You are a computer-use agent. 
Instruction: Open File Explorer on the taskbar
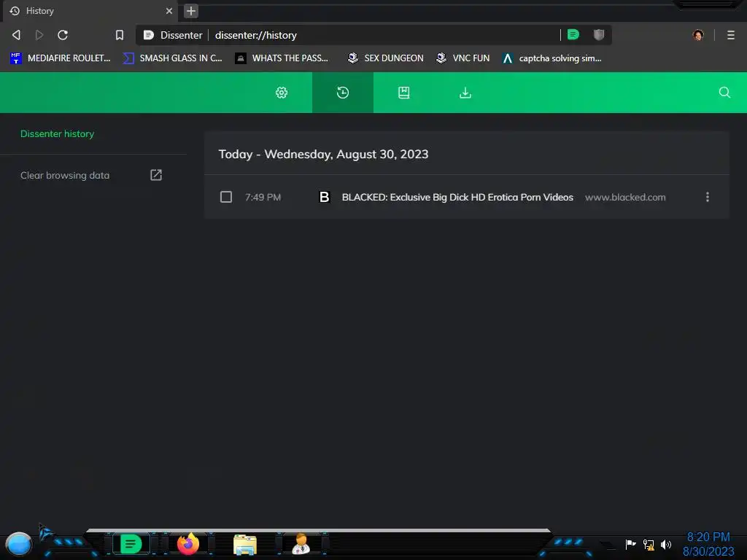245,545
